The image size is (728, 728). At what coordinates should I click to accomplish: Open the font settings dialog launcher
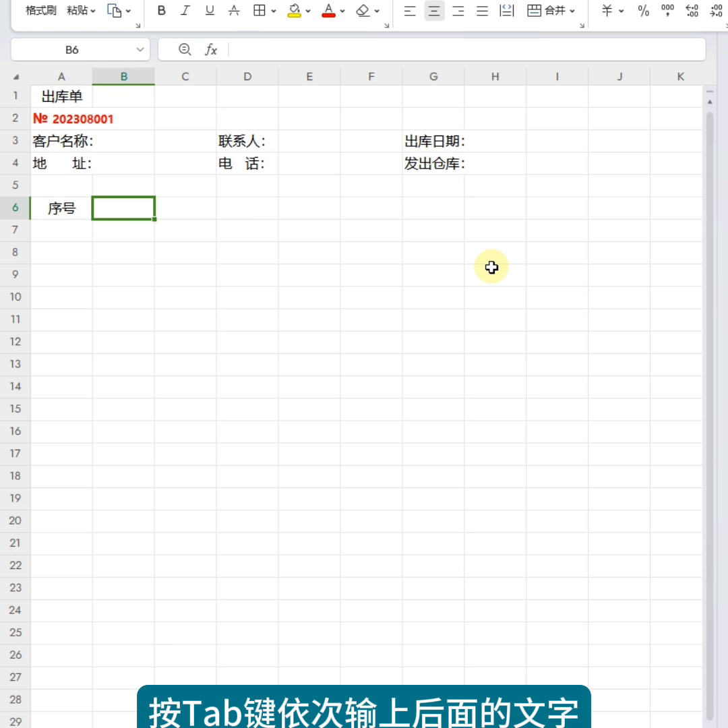(x=387, y=26)
